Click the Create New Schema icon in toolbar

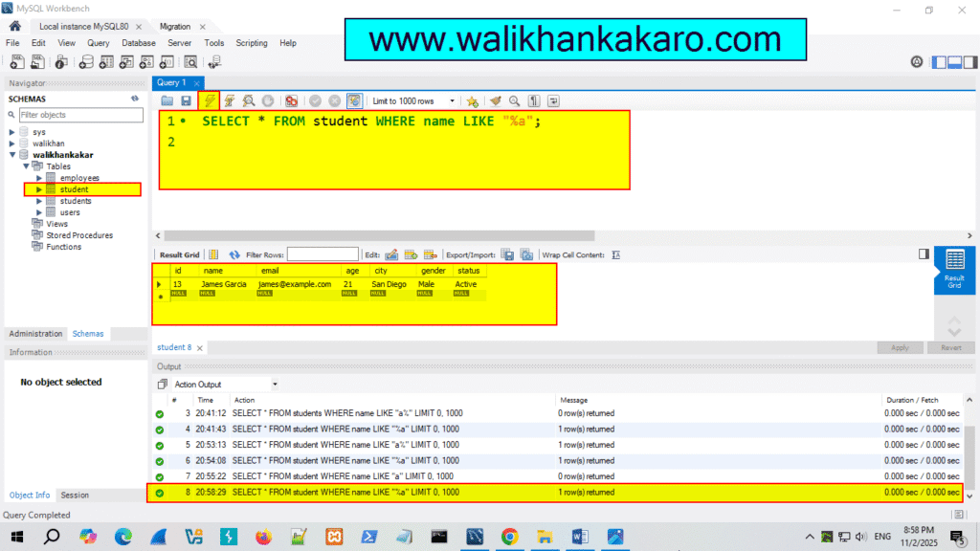click(87, 61)
